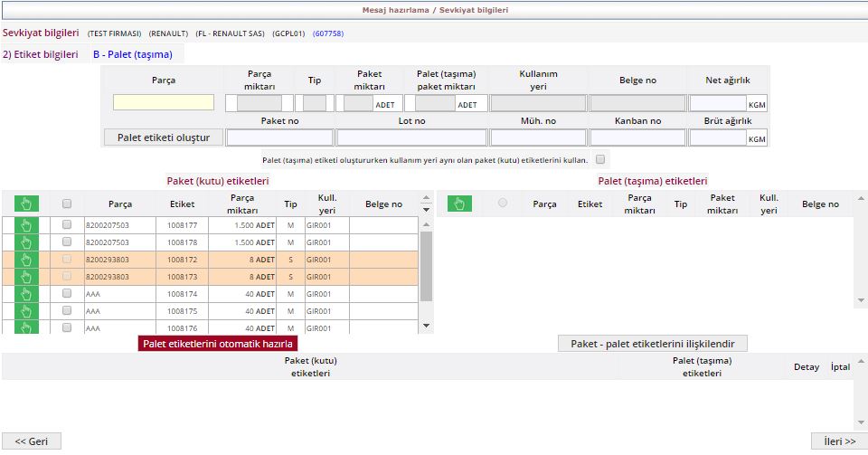Screen dimensions: 868x455
Task: Click hand icon for label 1008178 row
Action: point(26,242)
